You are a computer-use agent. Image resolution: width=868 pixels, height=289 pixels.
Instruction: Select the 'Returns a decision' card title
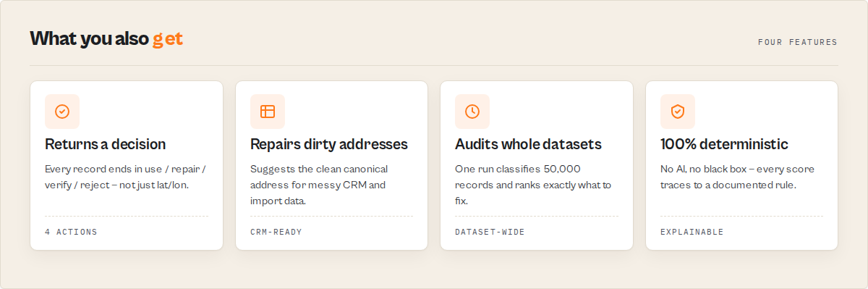tap(106, 144)
